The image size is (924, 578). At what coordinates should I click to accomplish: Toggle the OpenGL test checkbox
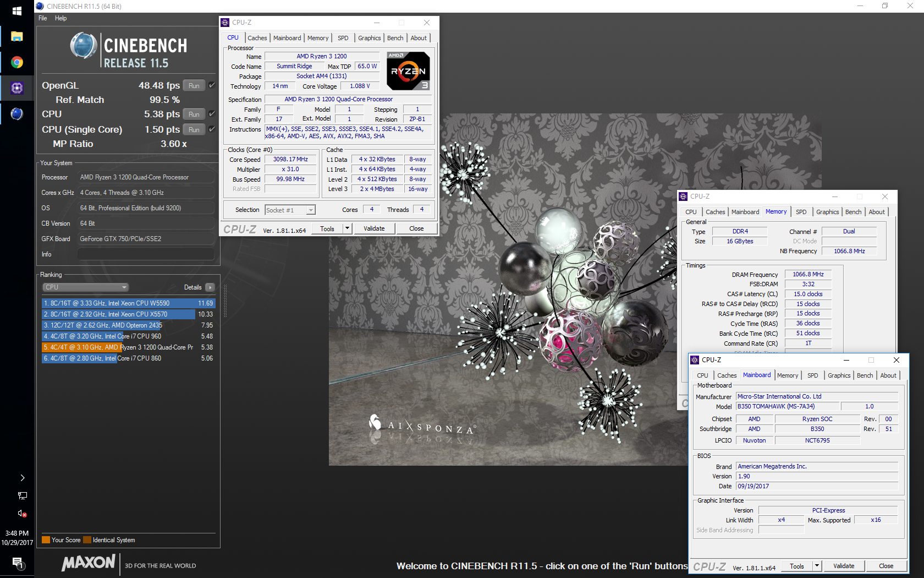[212, 85]
